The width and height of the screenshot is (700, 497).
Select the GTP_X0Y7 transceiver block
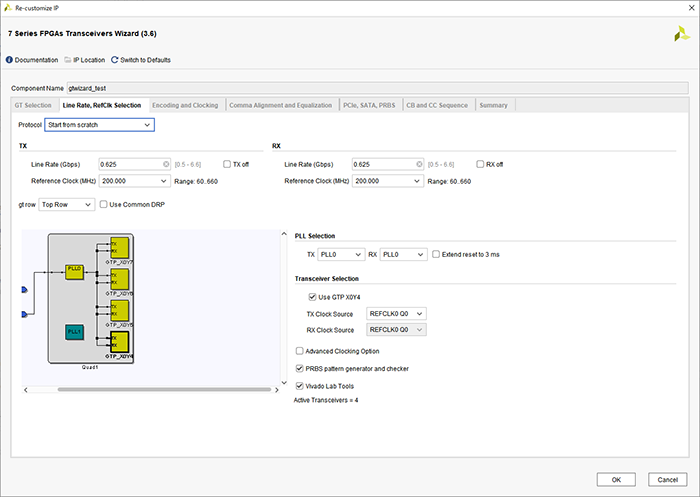click(120, 248)
